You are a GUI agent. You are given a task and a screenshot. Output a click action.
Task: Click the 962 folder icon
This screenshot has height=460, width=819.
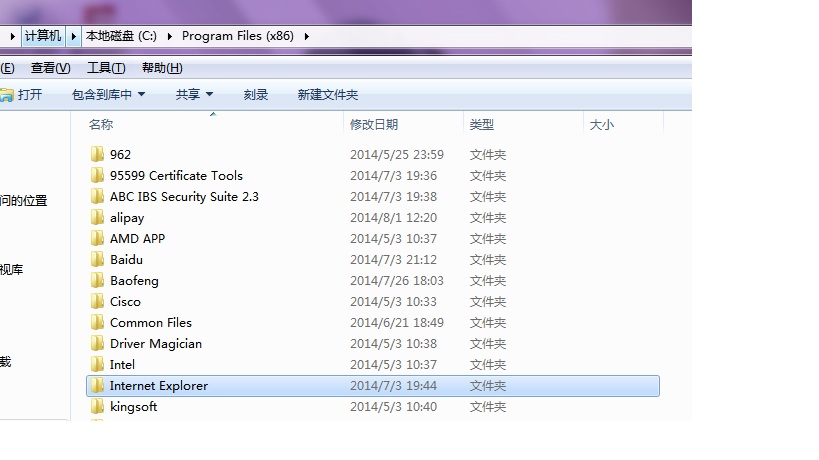(97, 155)
